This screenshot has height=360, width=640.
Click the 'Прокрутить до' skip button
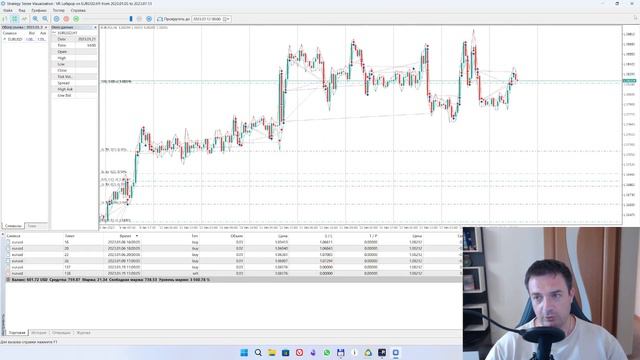coord(173,19)
